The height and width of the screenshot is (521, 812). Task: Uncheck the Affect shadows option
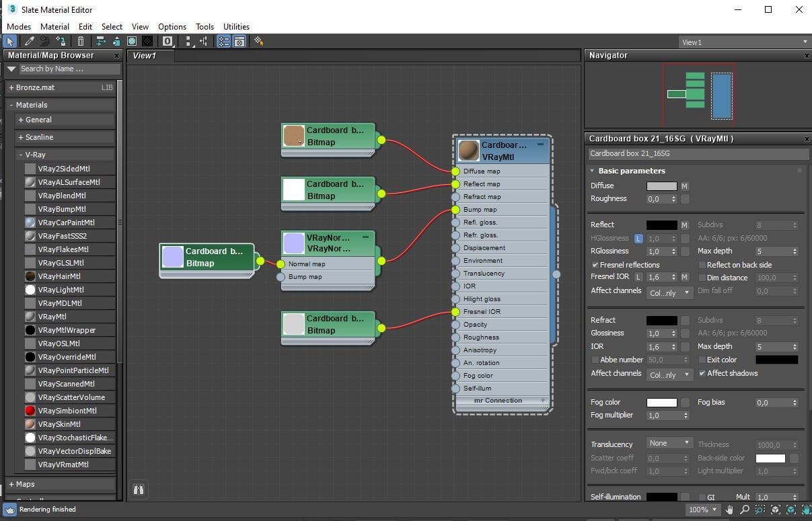click(702, 373)
